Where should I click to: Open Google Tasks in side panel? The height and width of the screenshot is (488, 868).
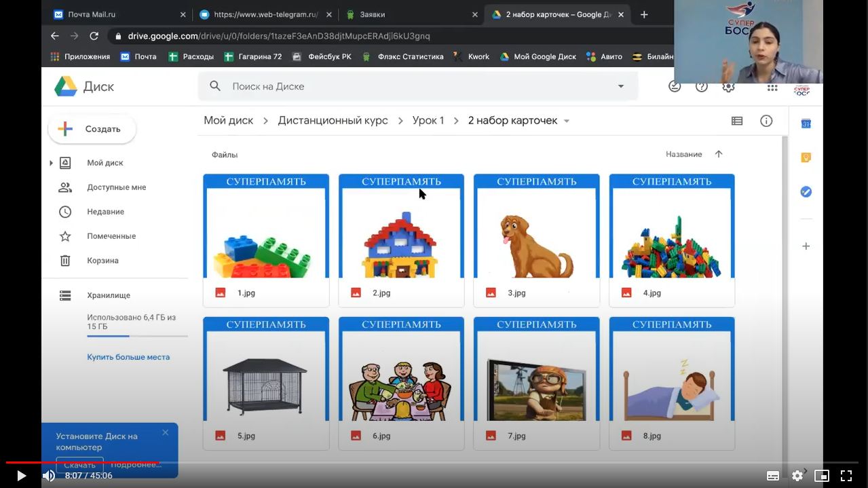tap(806, 192)
